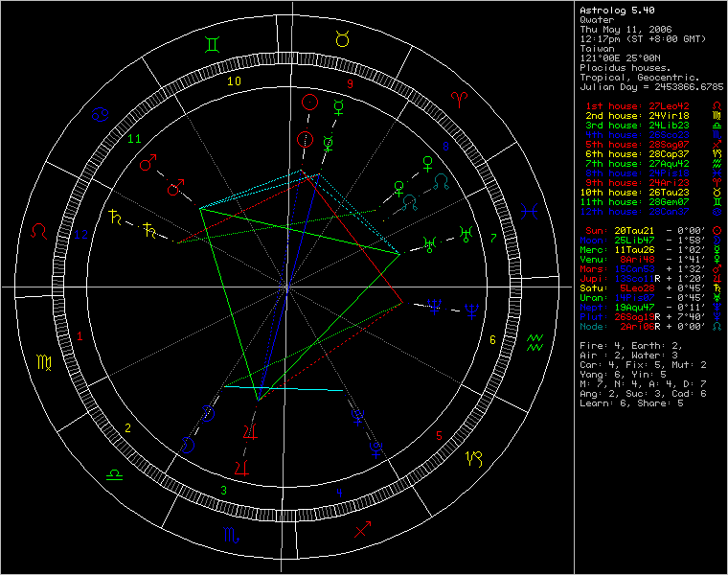Select the red Sagittarius arrow glyph on the ring

[363, 529]
